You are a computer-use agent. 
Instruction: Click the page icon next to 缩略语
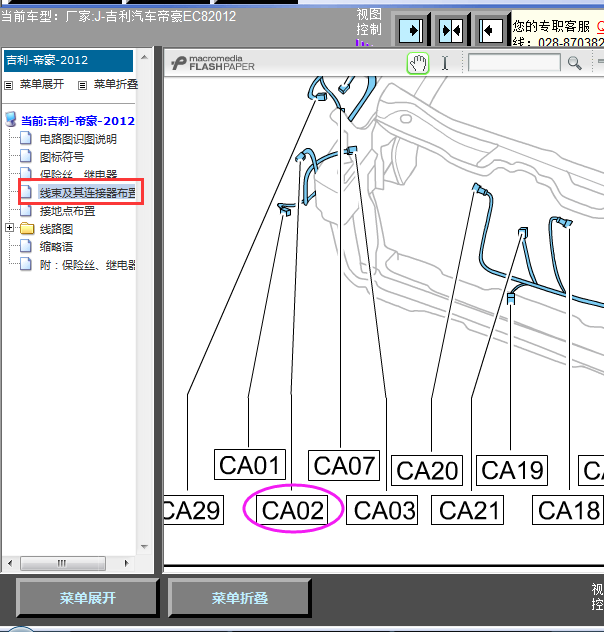[x=26, y=246]
